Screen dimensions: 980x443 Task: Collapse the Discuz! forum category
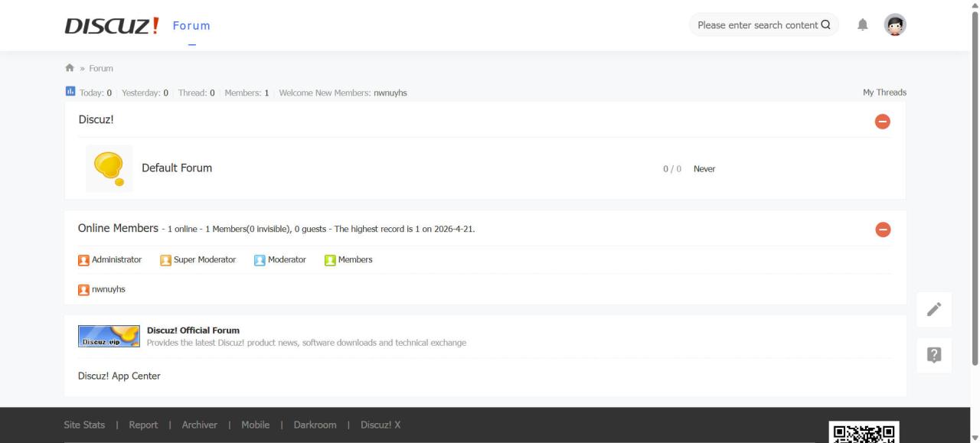[882, 121]
